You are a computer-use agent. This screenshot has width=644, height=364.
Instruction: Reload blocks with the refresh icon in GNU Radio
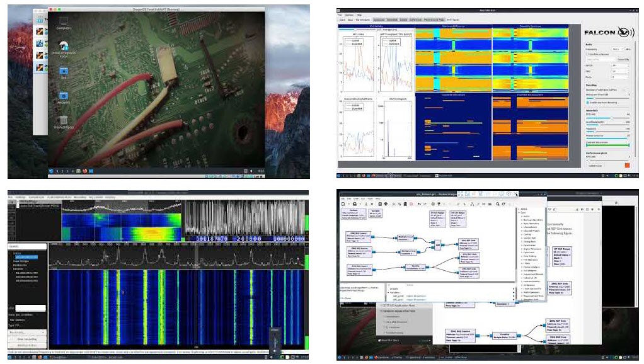(x=503, y=204)
